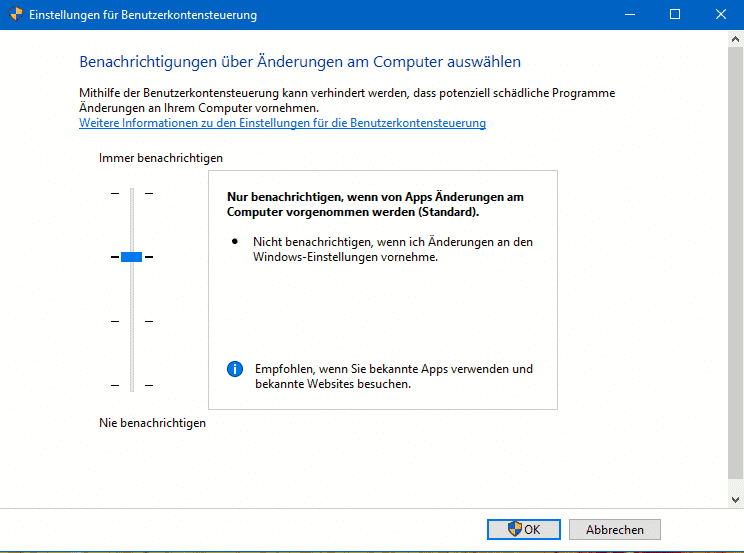Screen dimensions: 744x553
Task: Click the scrollbar down arrow
Action: point(735,497)
